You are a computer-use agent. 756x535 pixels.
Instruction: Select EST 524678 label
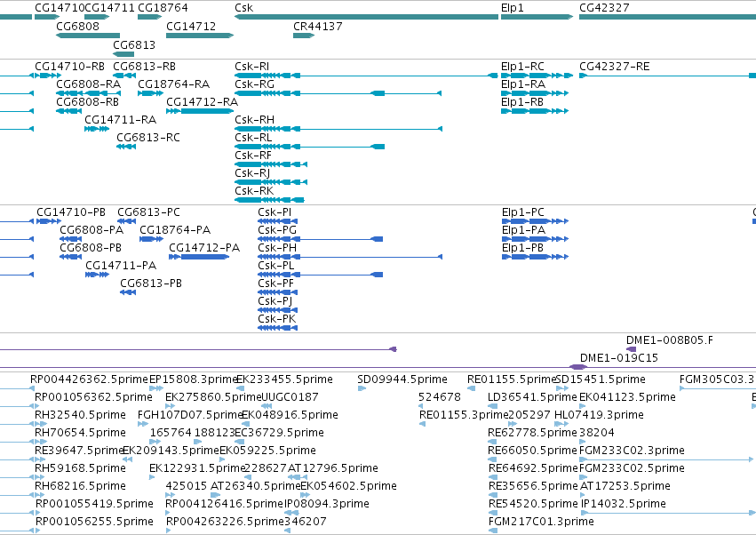pyautogui.click(x=440, y=397)
